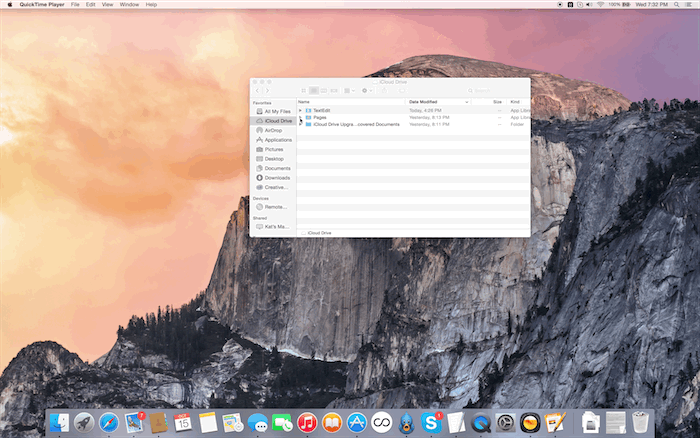
Task: Open the Arrange items dropdown
Action: (349, 91)
